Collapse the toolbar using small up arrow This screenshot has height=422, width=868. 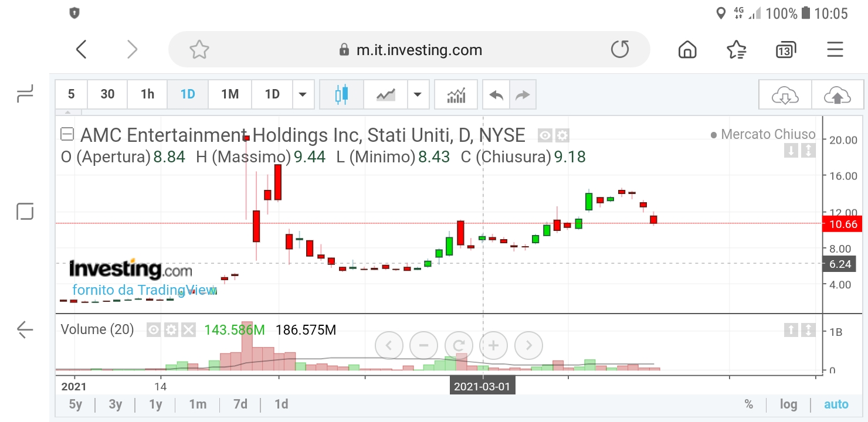pos(68,112)
